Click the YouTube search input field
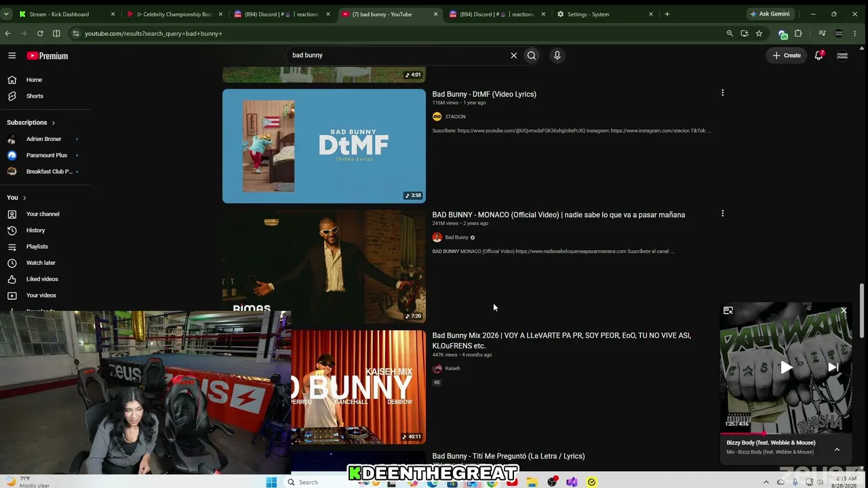The width and height of the screenshot is (868, 488). coord(397,56)
